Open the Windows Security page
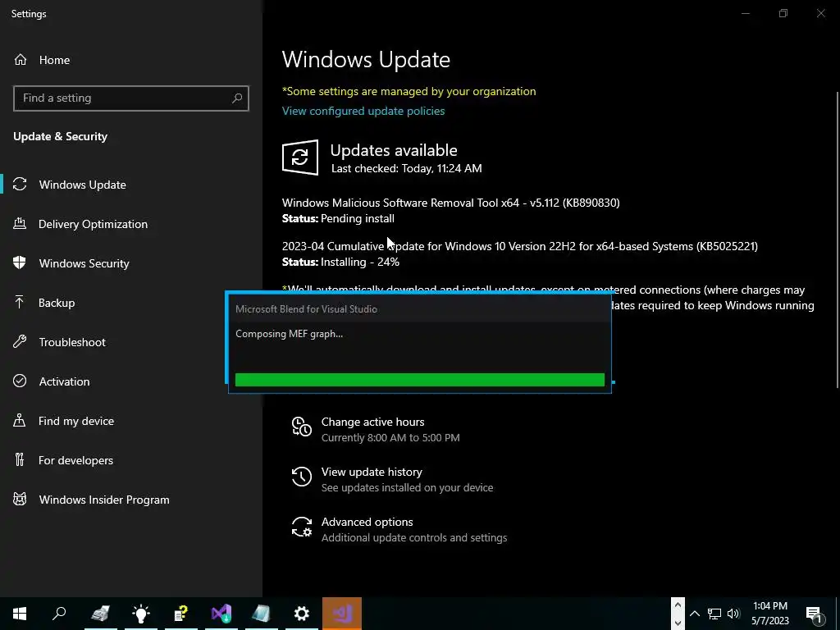 [84, 263]
